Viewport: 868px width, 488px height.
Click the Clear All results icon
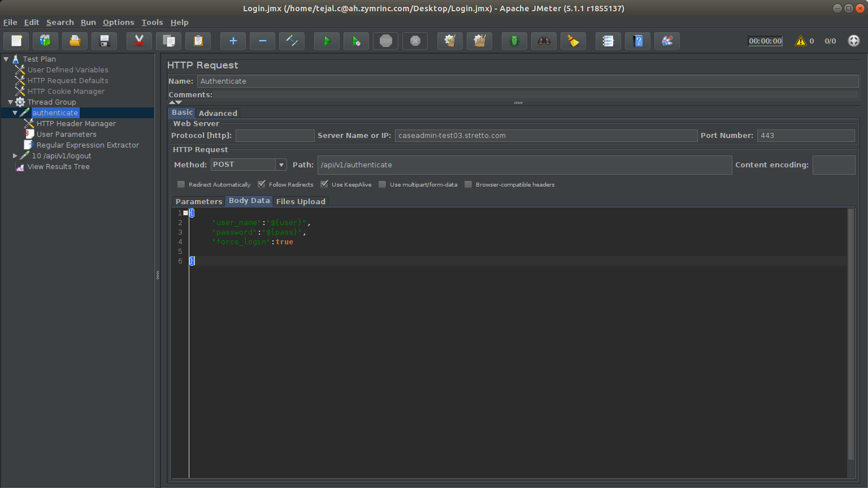(x=479, y=41)
